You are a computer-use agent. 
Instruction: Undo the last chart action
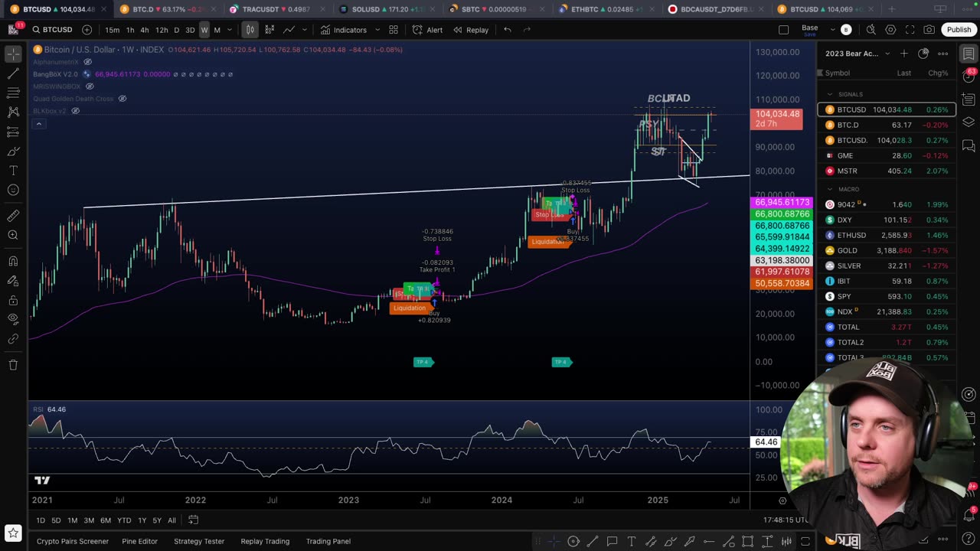coord(508,30)
